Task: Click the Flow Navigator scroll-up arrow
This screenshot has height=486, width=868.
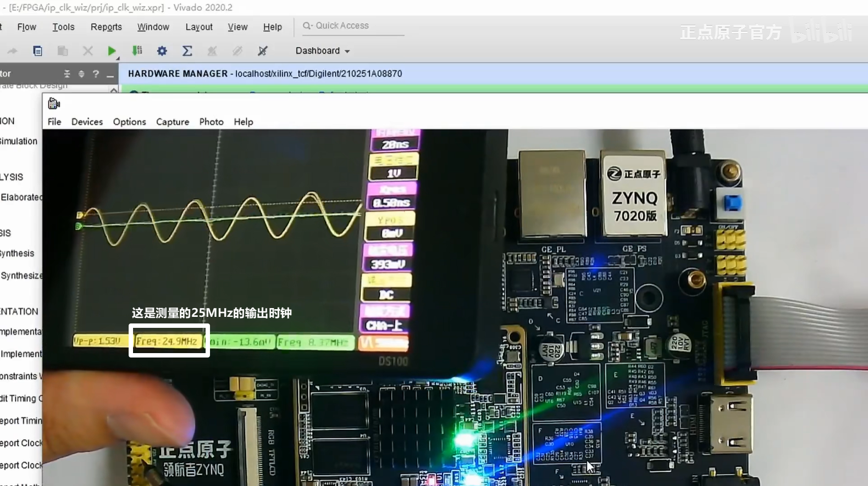Action: point(114,89)
